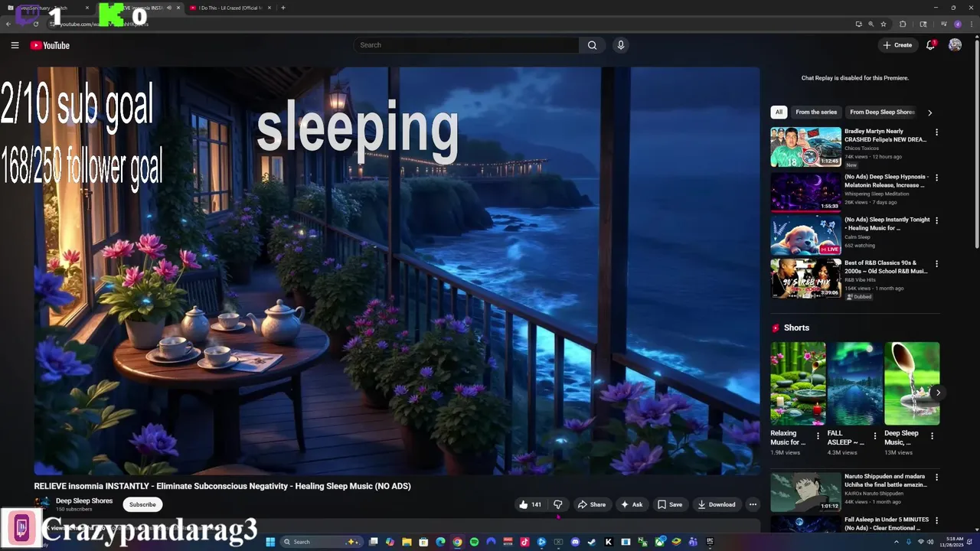
Task: Show next filter chips with arrow
Action: pyautogui.click(x=929, y=112)
